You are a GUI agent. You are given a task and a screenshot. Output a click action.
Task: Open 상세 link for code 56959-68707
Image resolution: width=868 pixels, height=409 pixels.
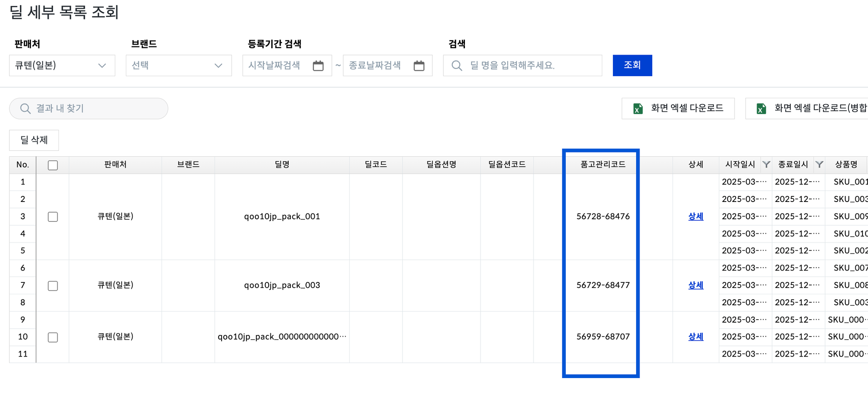(696, 337)
